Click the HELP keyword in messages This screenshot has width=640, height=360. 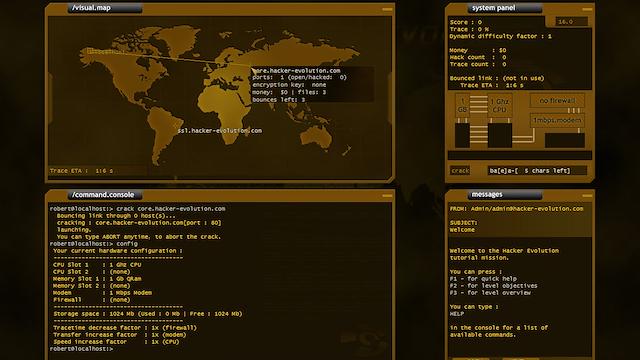tap(457, 314)
